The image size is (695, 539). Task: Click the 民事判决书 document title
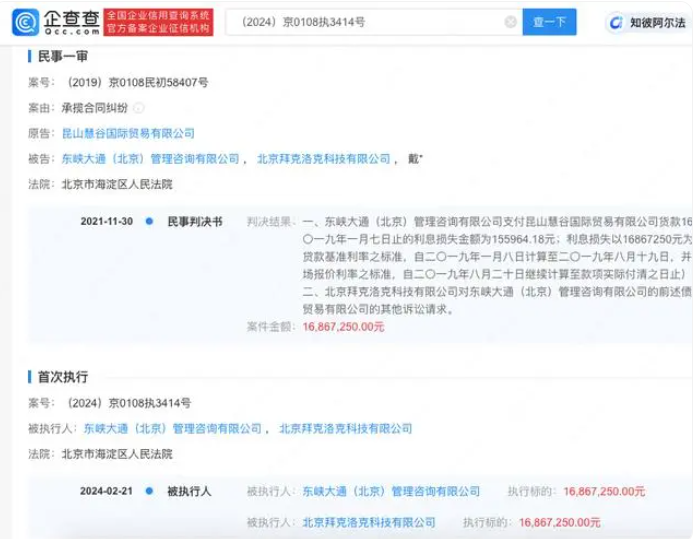(195, 222)
